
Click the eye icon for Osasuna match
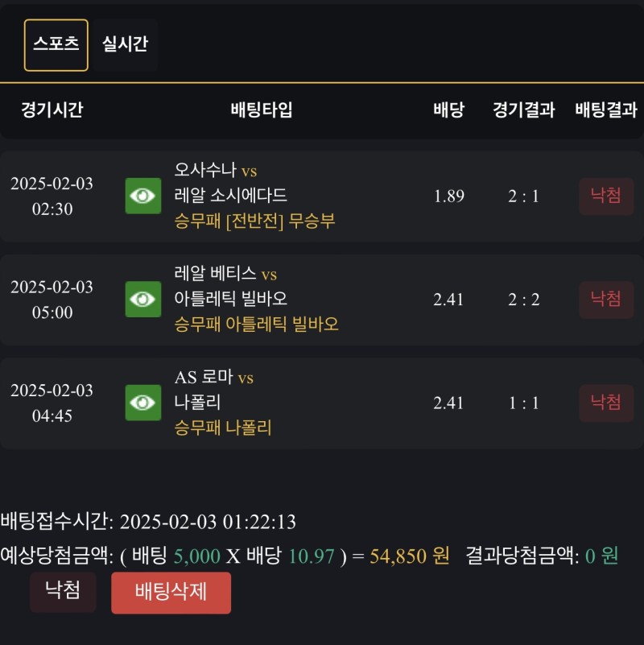[143, 196]
